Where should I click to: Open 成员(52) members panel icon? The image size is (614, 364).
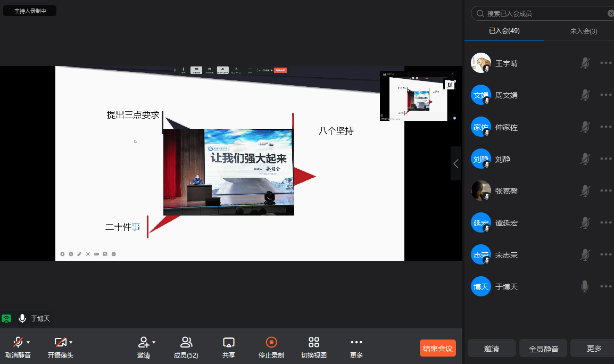(186, 342)
